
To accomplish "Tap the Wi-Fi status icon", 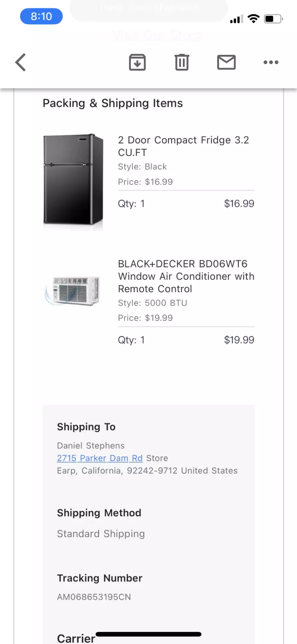I will pos(253,19).
